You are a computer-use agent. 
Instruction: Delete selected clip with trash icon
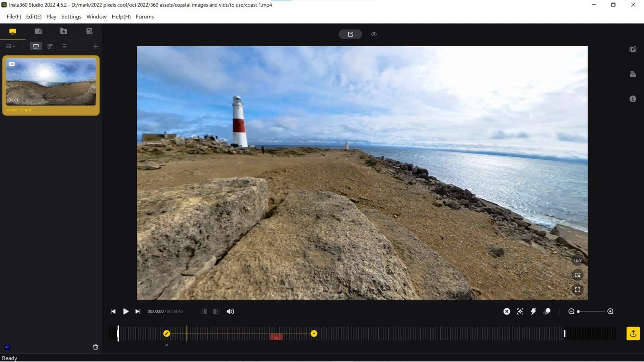(95, 347)
